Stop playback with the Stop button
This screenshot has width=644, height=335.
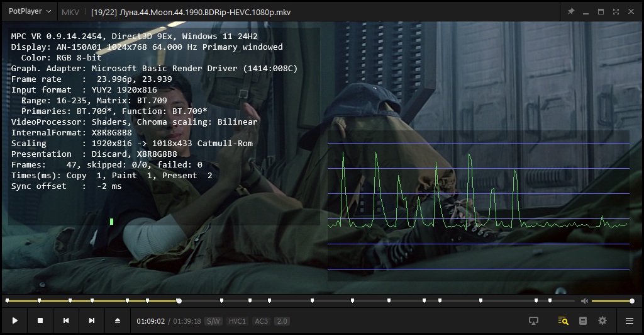coord(40,321)
